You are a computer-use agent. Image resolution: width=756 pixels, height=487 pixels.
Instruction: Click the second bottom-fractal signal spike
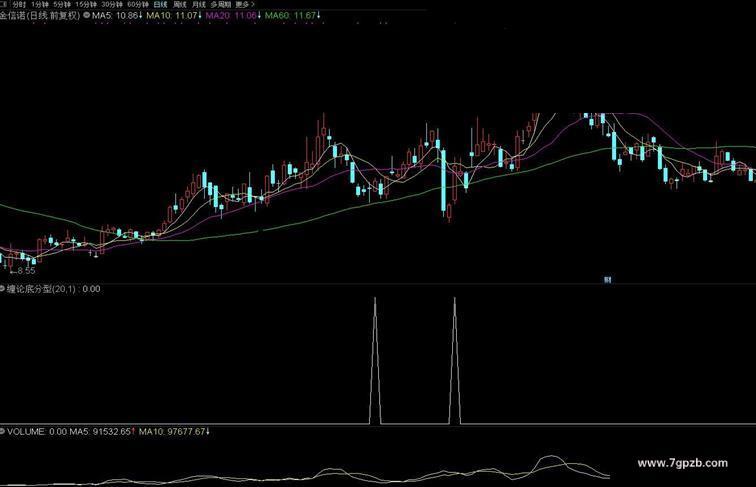click(x=454, y=361)
